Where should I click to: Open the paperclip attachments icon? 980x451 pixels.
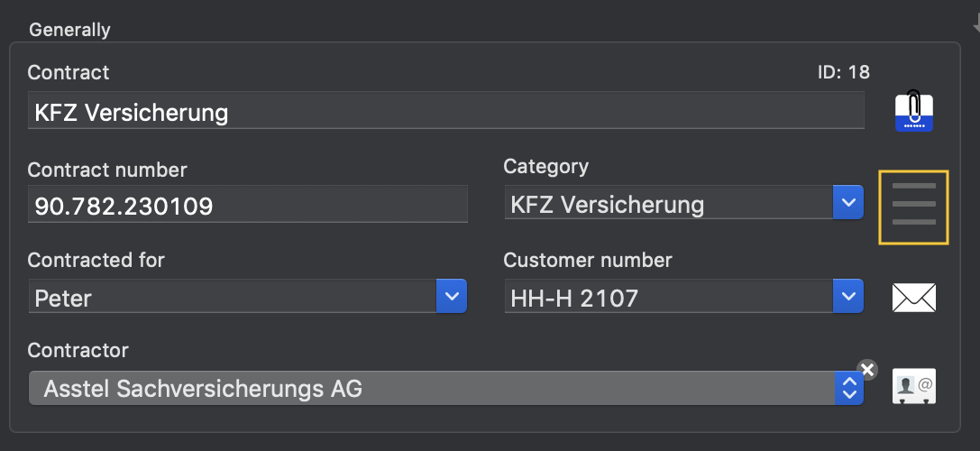point(914,111)
